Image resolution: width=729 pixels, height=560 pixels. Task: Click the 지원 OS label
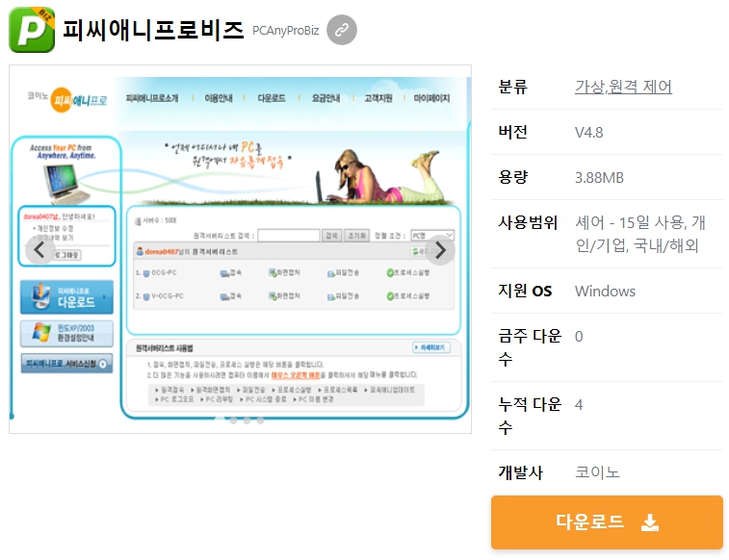click(x=525, y=291)
